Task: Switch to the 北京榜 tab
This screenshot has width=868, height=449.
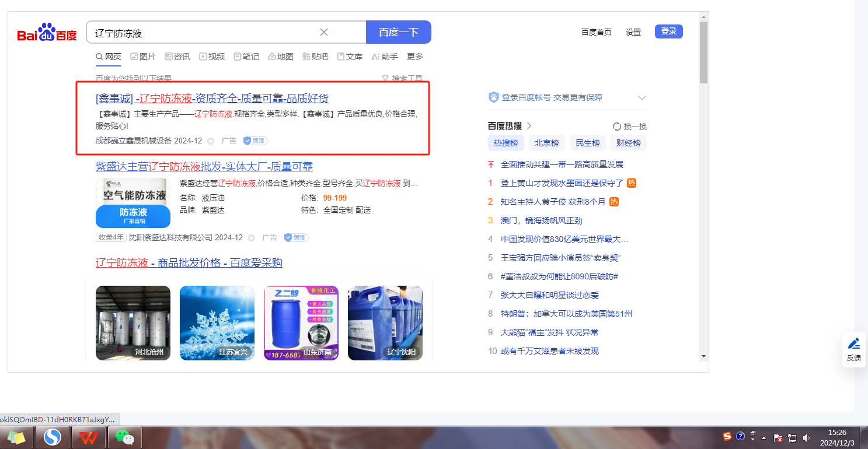Action: pos(547,143)
